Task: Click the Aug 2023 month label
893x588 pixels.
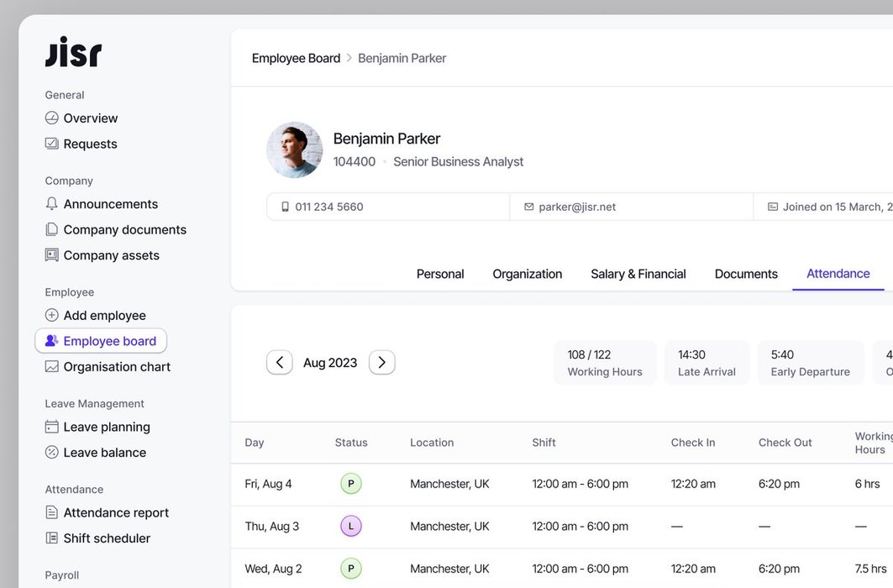Action: coord(330,363)
